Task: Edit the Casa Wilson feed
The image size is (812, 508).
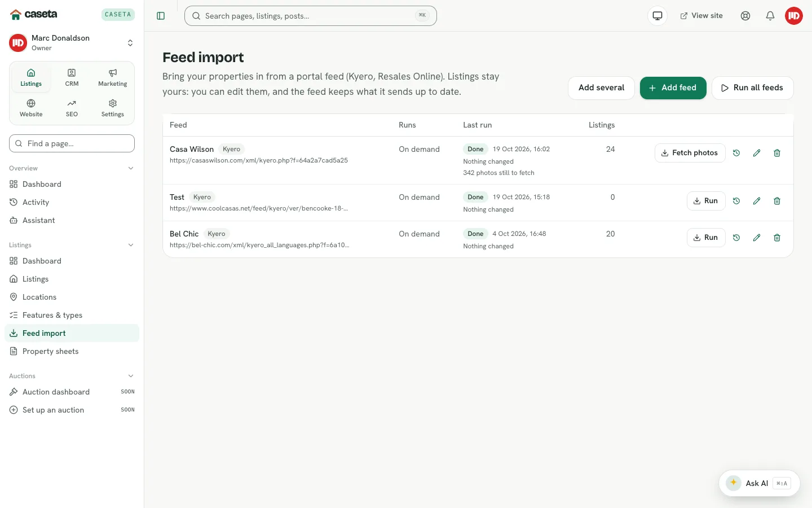Action: [757, 153]
